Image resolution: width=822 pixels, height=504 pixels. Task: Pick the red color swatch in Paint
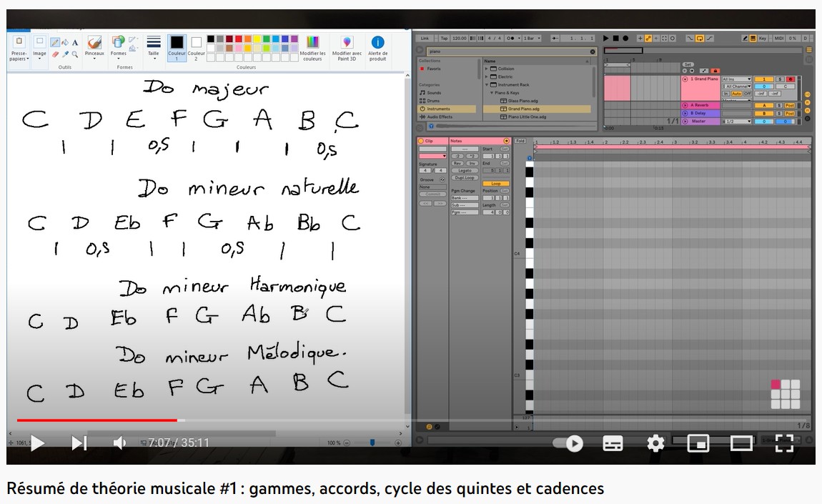tap(239, 39)
